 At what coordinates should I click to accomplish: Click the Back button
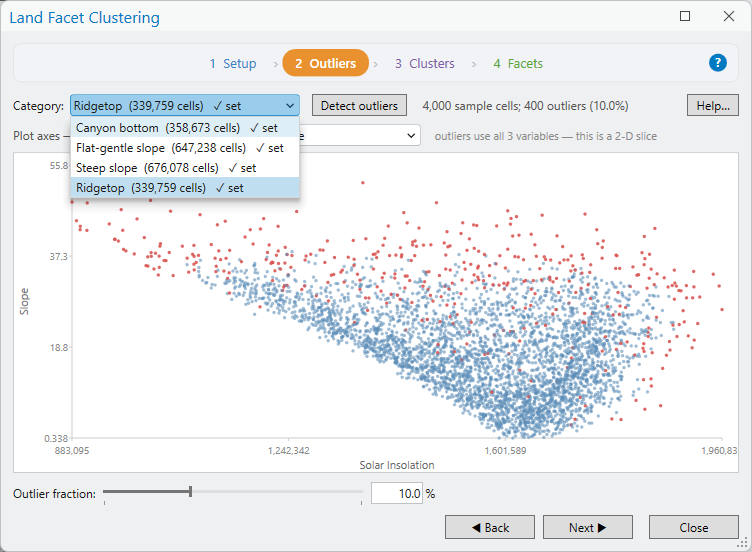pos(490,528)
